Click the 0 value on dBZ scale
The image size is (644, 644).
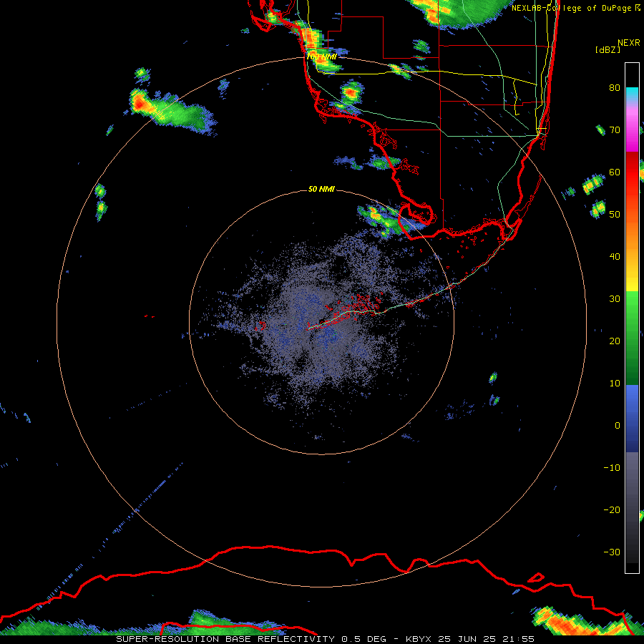618,426
